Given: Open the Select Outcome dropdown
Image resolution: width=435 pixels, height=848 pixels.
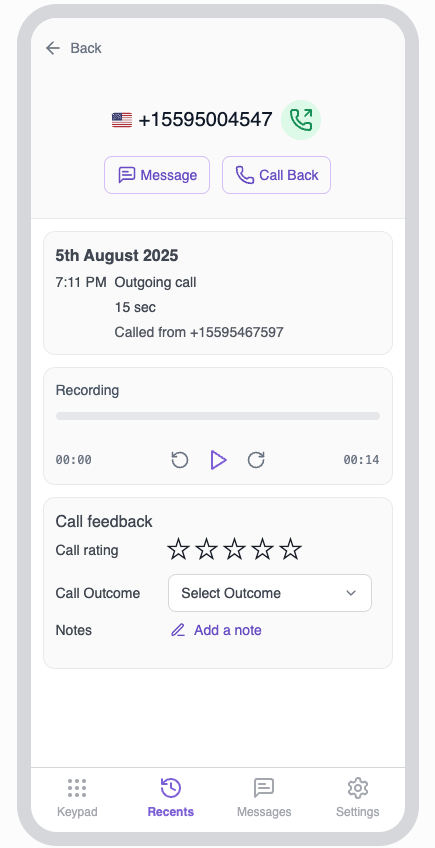Looking at the screenshot, I should [270, 593].
